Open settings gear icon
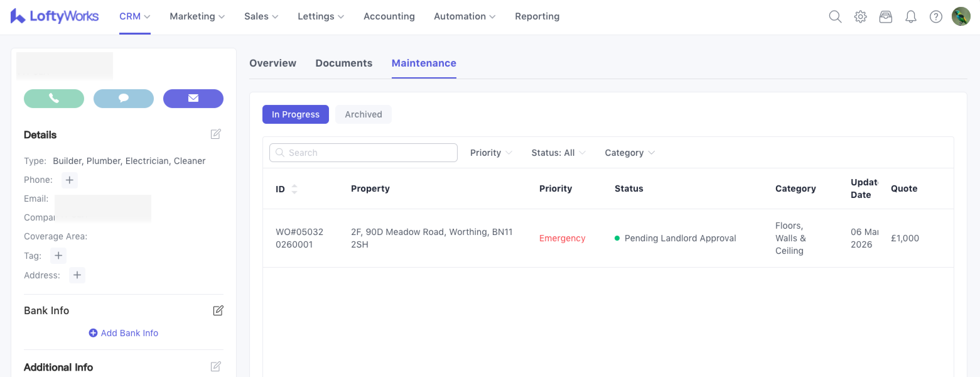Image resolution: width=980 pixels, height=377 pixels. pyautogui.click(x=860, y=16)
